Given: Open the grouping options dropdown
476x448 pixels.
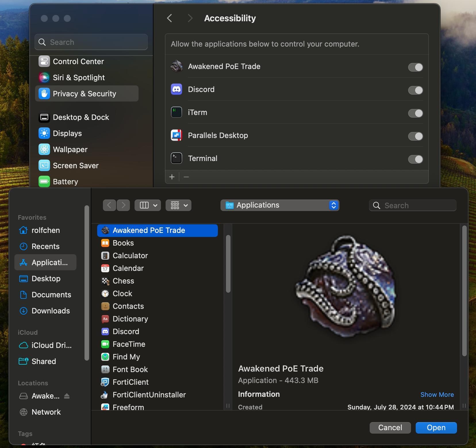Looking at the screenshot, I should click(x=178, y=205).
